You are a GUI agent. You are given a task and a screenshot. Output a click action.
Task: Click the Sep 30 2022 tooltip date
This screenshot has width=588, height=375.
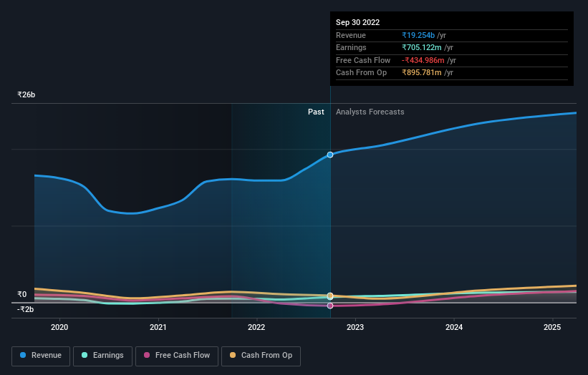tap(358, 22)
